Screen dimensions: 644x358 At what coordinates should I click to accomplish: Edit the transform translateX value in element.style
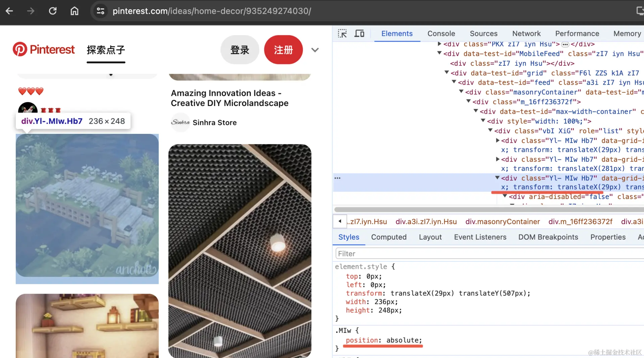pyautogui.click(x=422, y=293)
